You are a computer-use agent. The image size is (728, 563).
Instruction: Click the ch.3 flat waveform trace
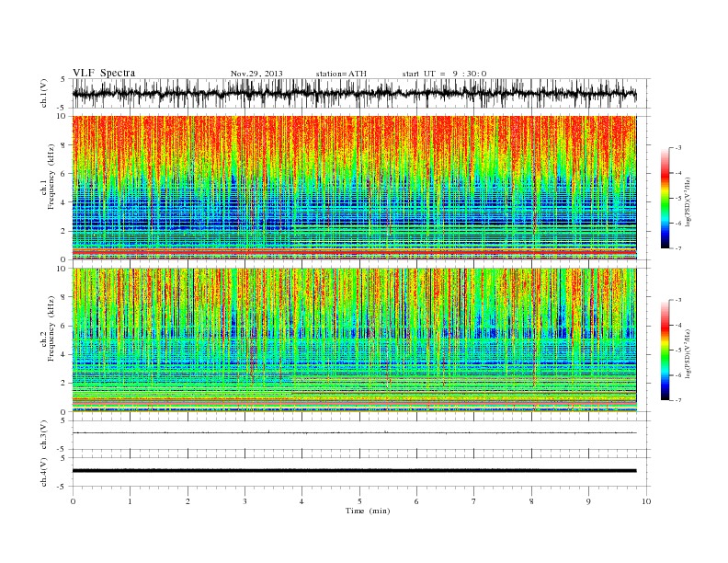click(x=354, y=432)
